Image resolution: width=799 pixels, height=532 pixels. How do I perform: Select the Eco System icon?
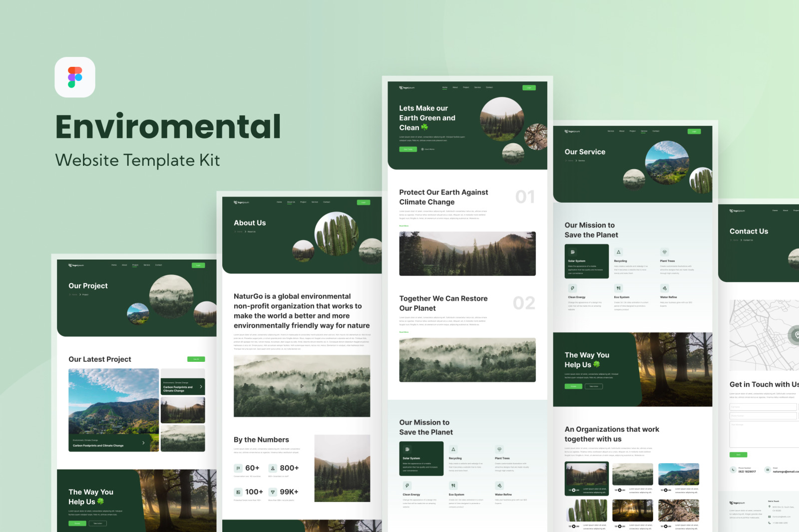point(618,288)
